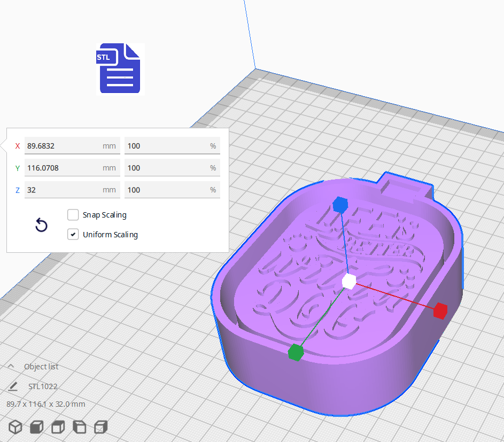
Task: Select the Normal Model mesh type cube icon
Action: click(15, 427)
